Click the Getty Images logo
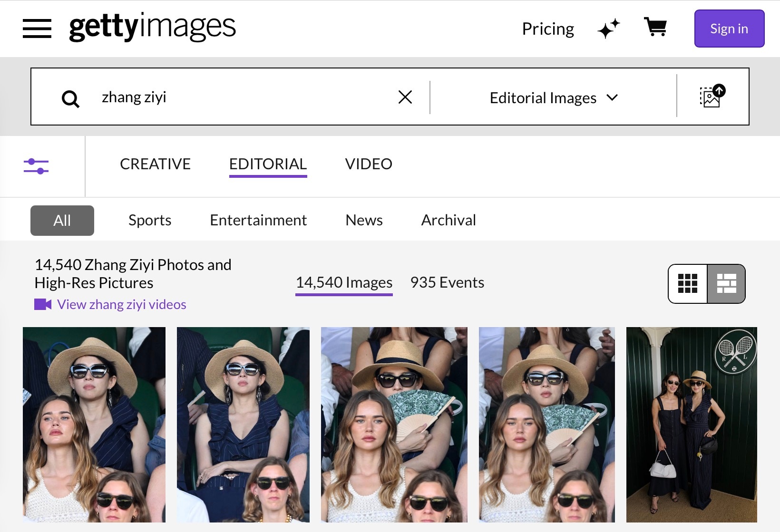780x532 pixels. coord(152,28)
